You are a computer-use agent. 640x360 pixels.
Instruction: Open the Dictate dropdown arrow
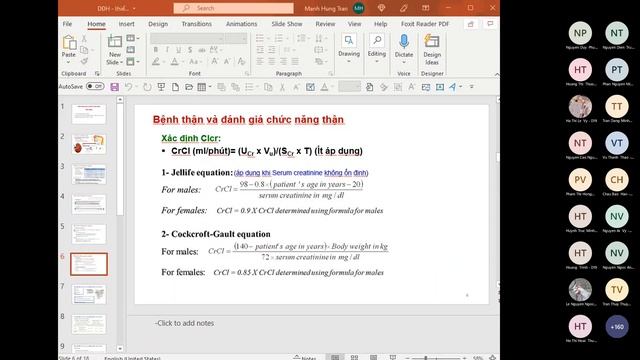pyautogui.click(x=404, y=62)
